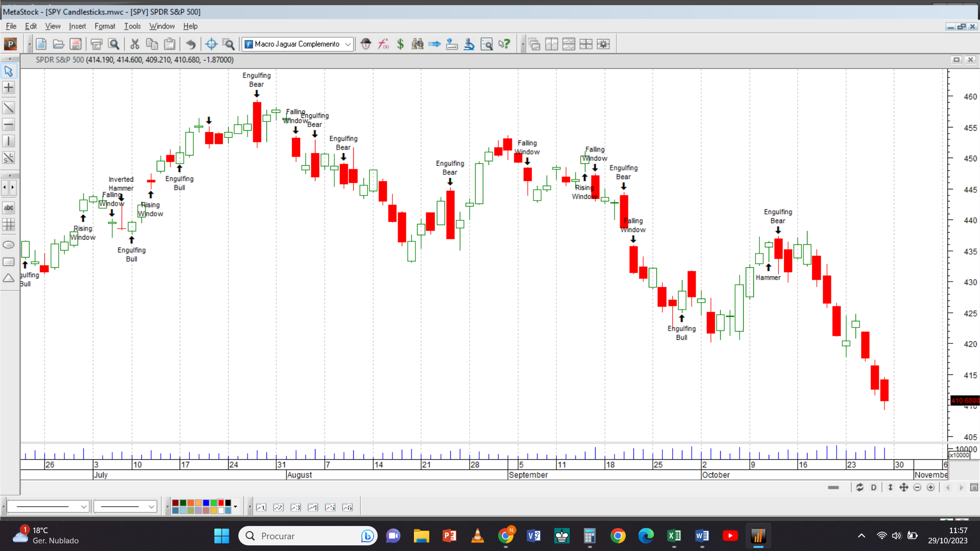This screenshot has width=980, height=551.
Task: Open the Indicator Builder (fx) tool
Action: tap(383, 44)
